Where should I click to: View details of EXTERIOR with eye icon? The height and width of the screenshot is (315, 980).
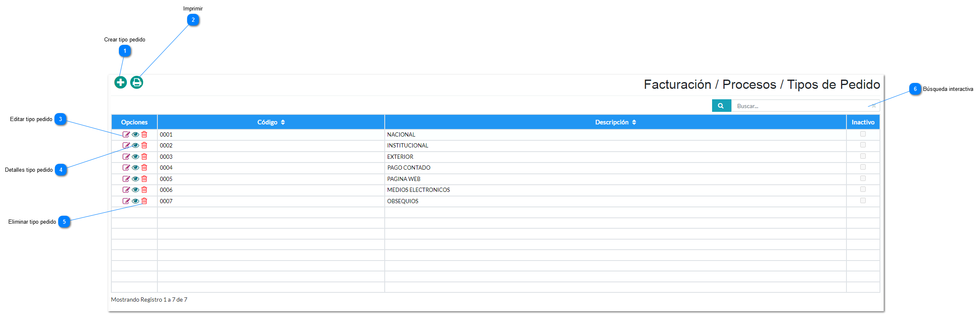(135, 157)
